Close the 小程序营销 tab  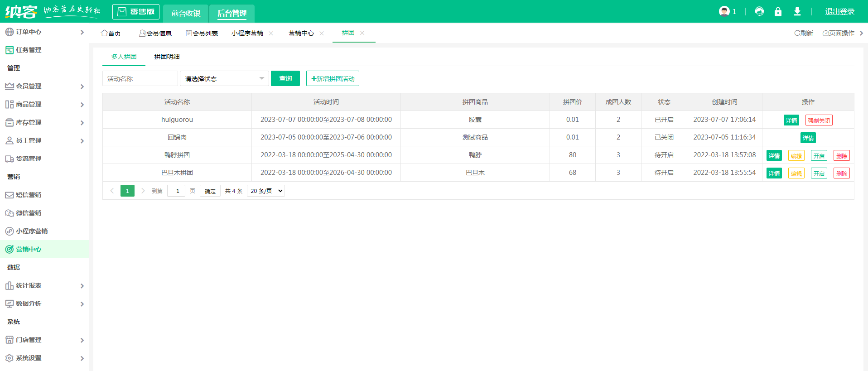(x=271, y=33)
